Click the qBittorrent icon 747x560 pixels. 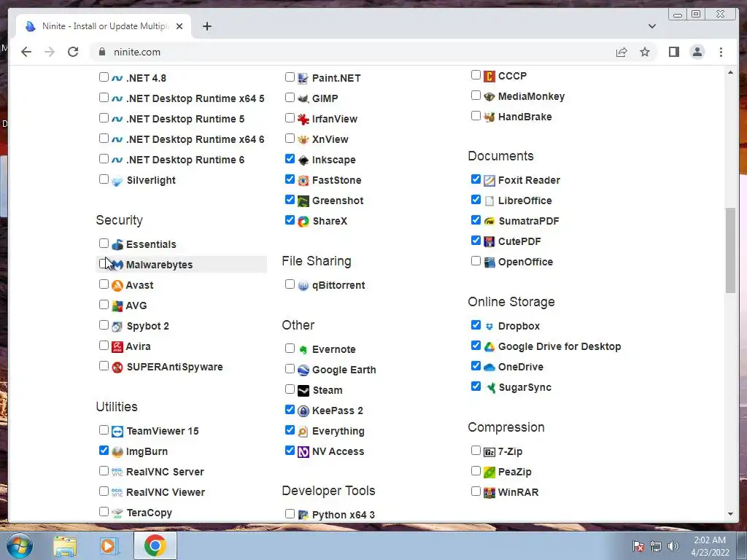pyautogui.click(x=303, y=286)
